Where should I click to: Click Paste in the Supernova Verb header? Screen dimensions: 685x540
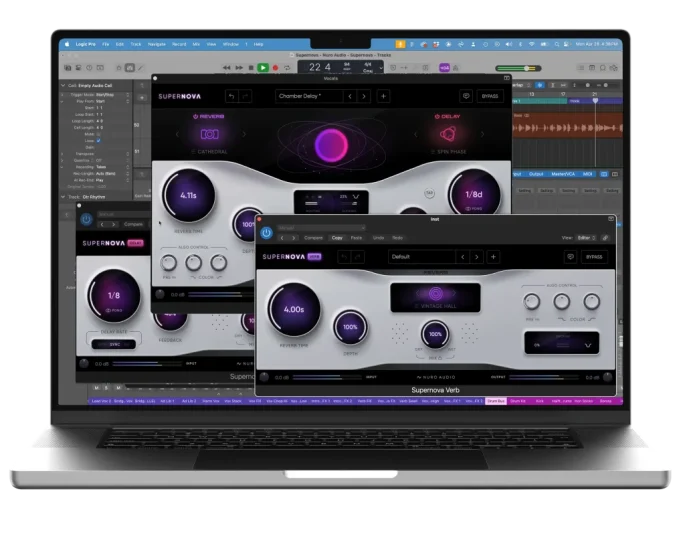[x=356, y=238]
